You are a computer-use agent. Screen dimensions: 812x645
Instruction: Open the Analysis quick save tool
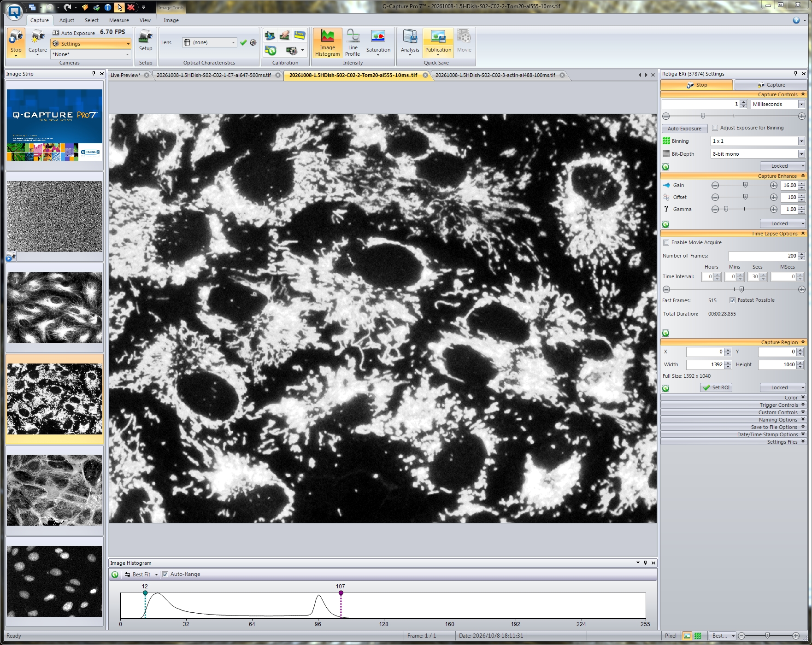pos(410,43)
